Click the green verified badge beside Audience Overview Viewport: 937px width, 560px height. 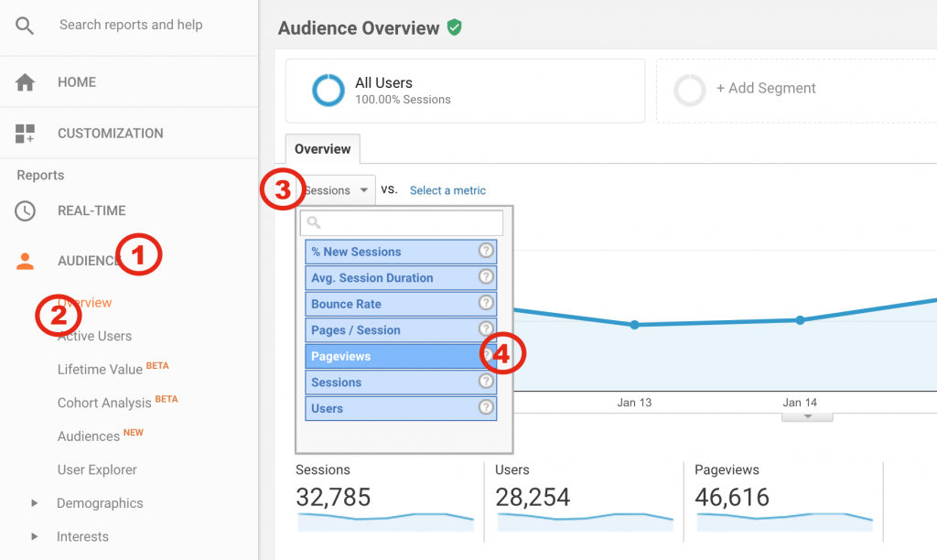pos(455,27)
